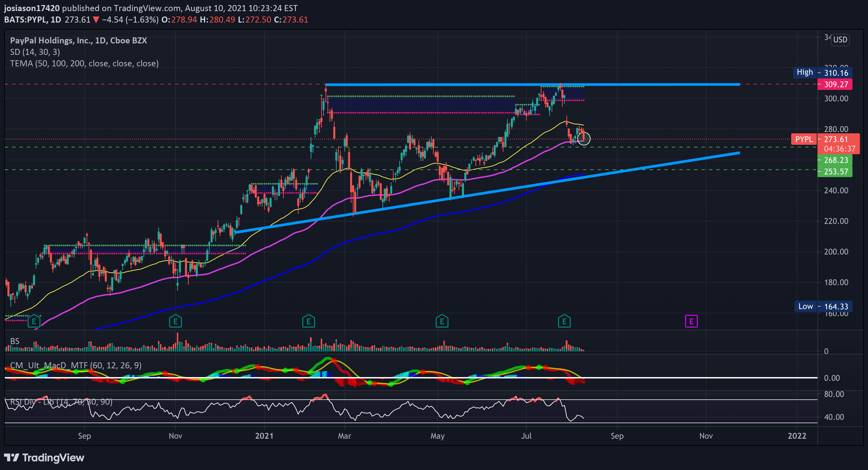Select the SD (14, 30, 3) indicator legend
Screen dimensions: 868x470
click(x=35, y=52)
